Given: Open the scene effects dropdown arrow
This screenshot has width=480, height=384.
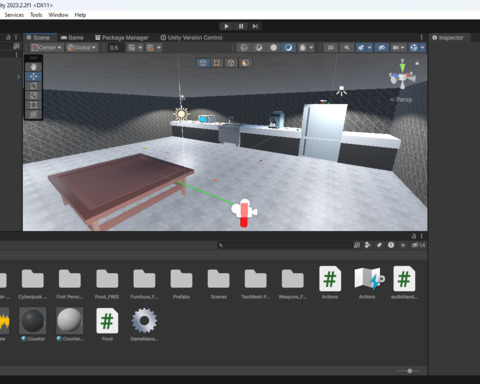Looking at the screenshot, I should tap(369, 48).
